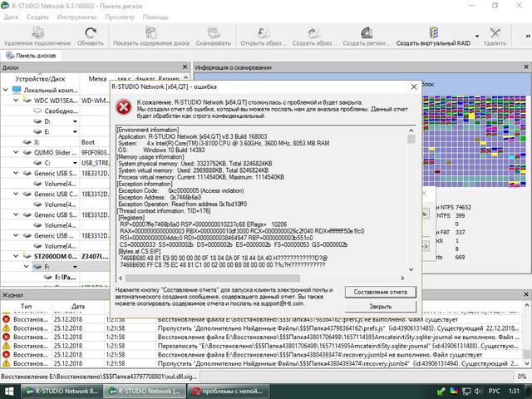Click the Show disk contents toolbar icon
The height and width of the screenshot is (399, 532).
[151, 33]
